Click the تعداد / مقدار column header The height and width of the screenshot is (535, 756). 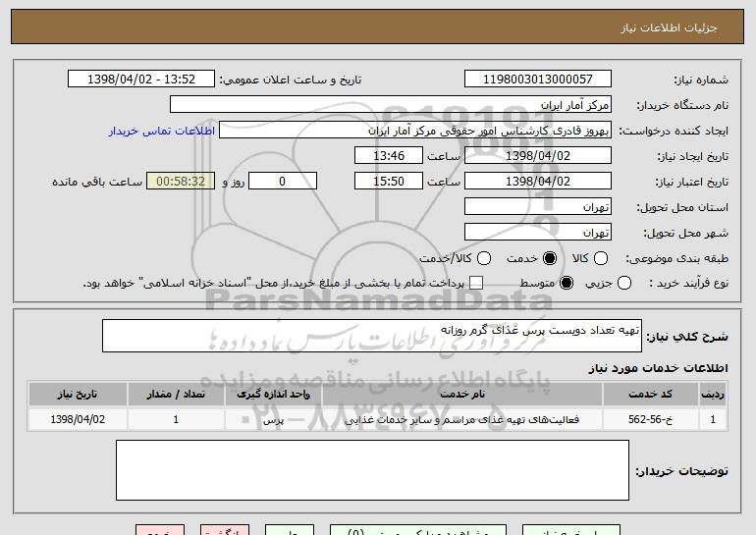176,395
